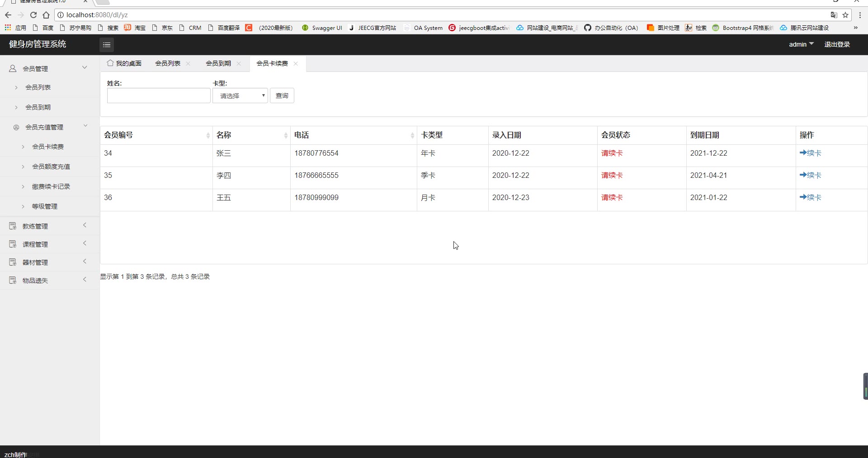
Task: Renew card for member 张三
Action: [811, 153]
